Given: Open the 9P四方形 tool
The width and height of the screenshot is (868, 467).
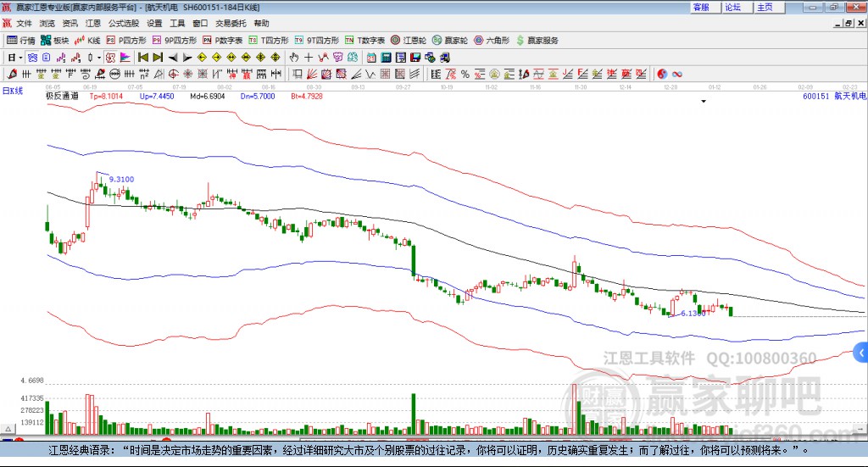Looking at the screenshot, I should coord(175,41).
